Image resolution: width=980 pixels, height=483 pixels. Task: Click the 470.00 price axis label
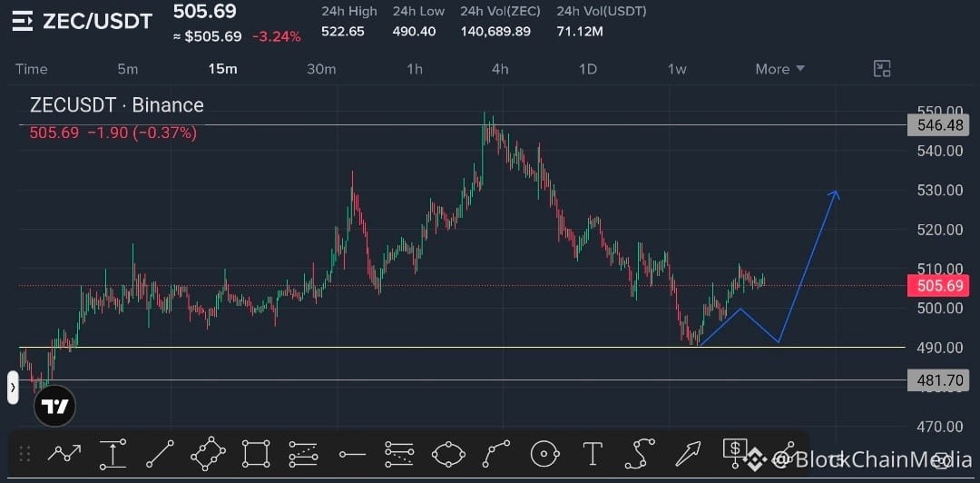click(940, 427)
